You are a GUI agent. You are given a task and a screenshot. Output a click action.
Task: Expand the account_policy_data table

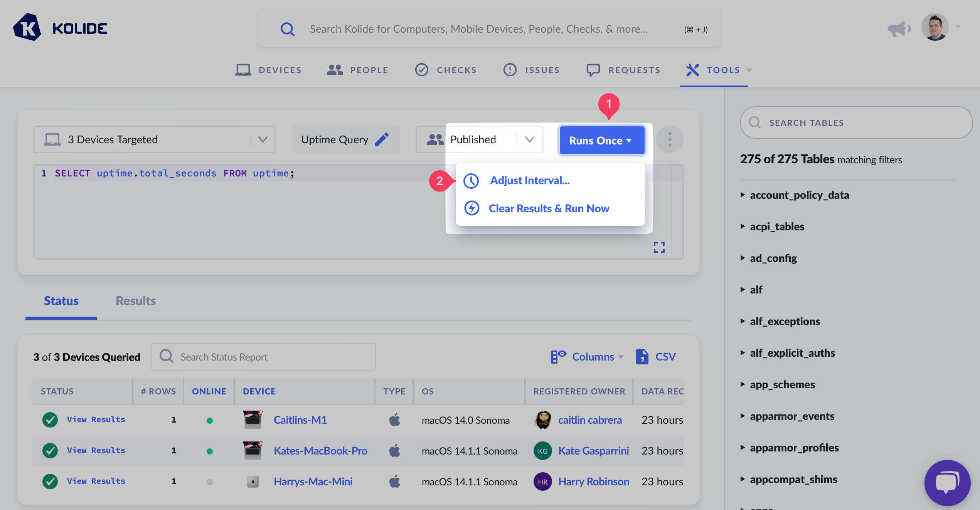[x=799, y=195]
